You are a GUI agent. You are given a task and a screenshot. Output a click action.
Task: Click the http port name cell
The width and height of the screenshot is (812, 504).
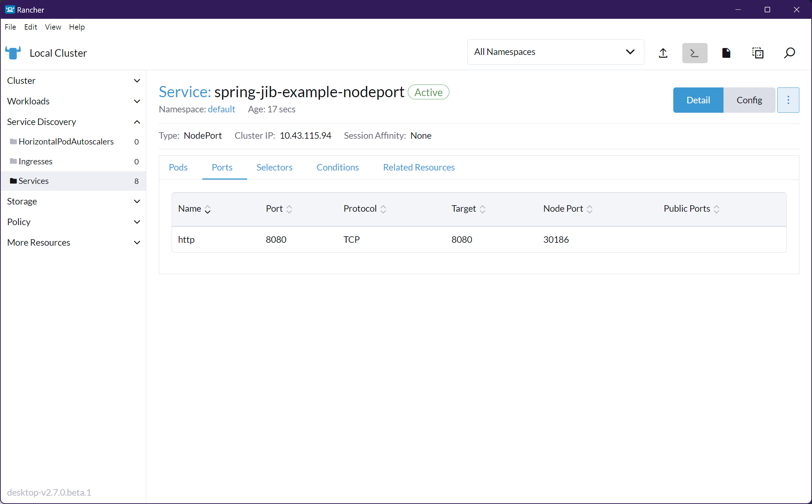coord(186,240)
